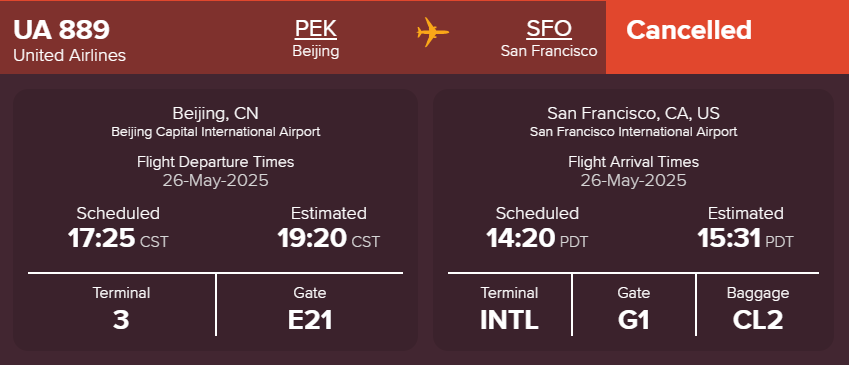Viewport: 849px width, 365px height.
Task: Click baggage claim CL2 value
Action: coord(757,320)
